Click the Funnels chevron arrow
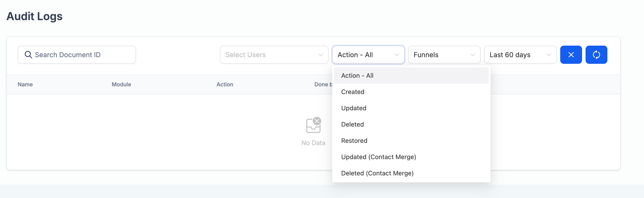644x198 pixels. point(472,55)
